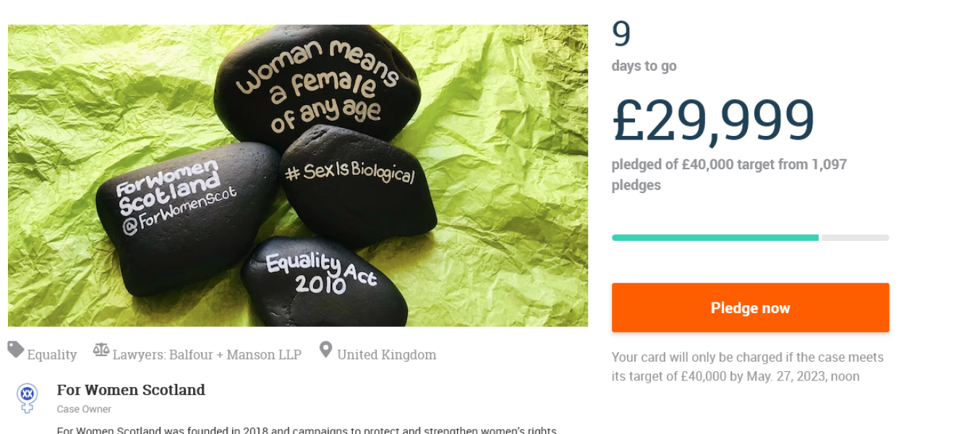Click the grey unfilled end of progress bar
980x434 pixels.
(x=855, y=237)
